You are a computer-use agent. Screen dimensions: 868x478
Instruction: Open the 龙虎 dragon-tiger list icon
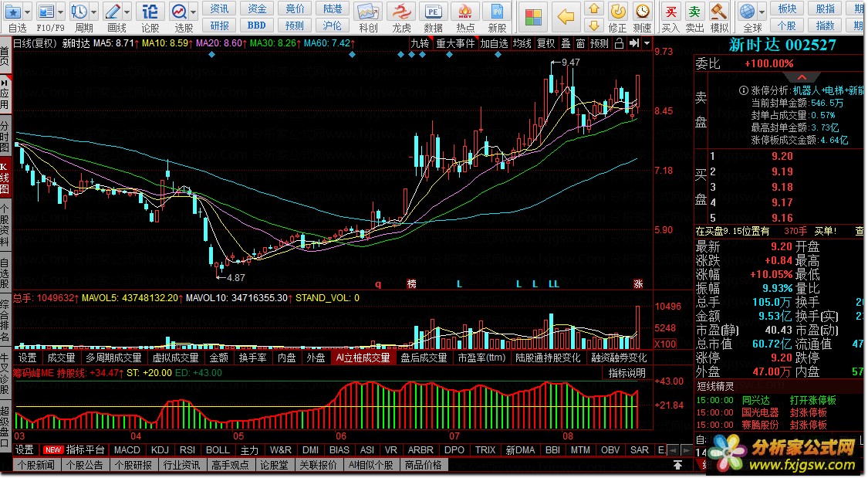pos(400,11)
